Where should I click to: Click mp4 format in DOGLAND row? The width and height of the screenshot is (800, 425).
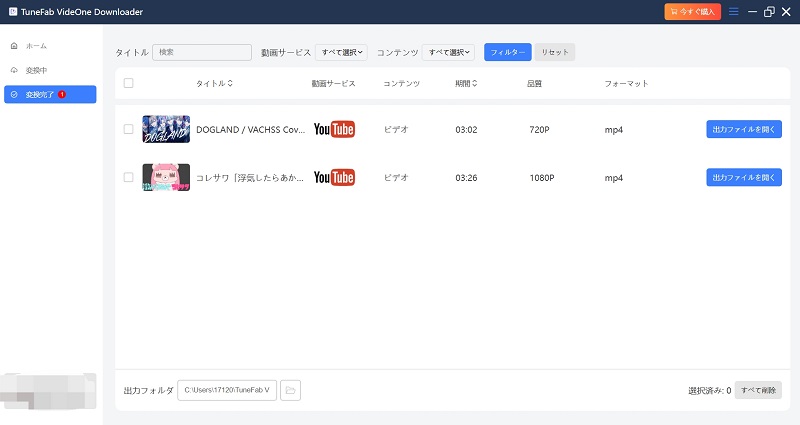tap(614, 130)
